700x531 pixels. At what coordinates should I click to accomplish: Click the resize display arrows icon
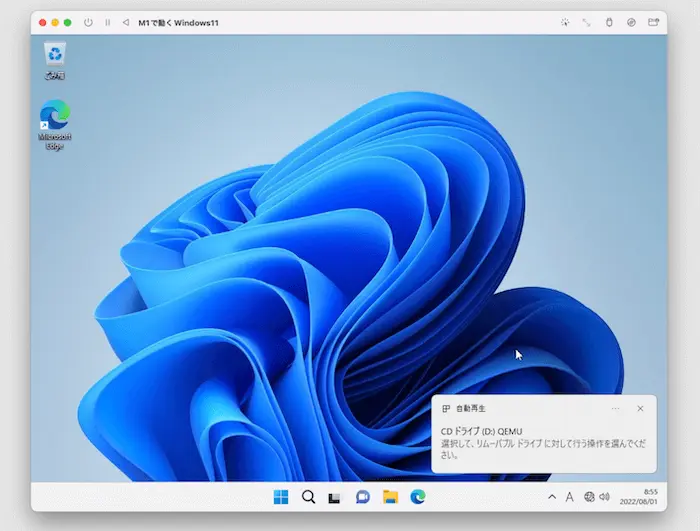coord(587,22)
